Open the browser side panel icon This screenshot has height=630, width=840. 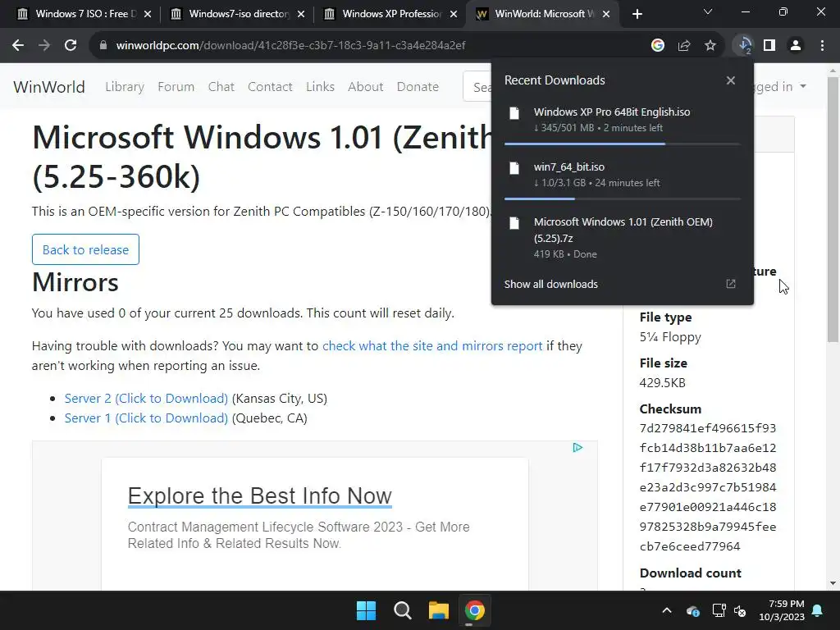769,46
